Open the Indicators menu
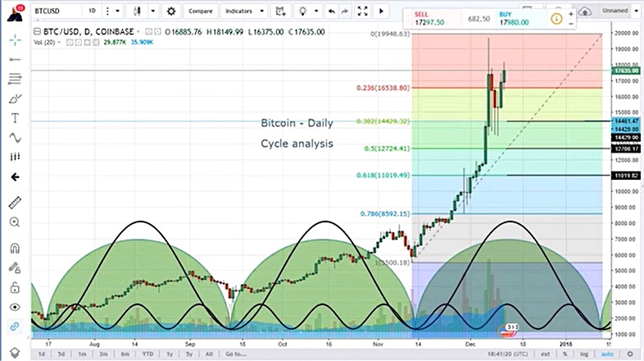This screenshot has height=361, width=644. (x=244, y=11)
